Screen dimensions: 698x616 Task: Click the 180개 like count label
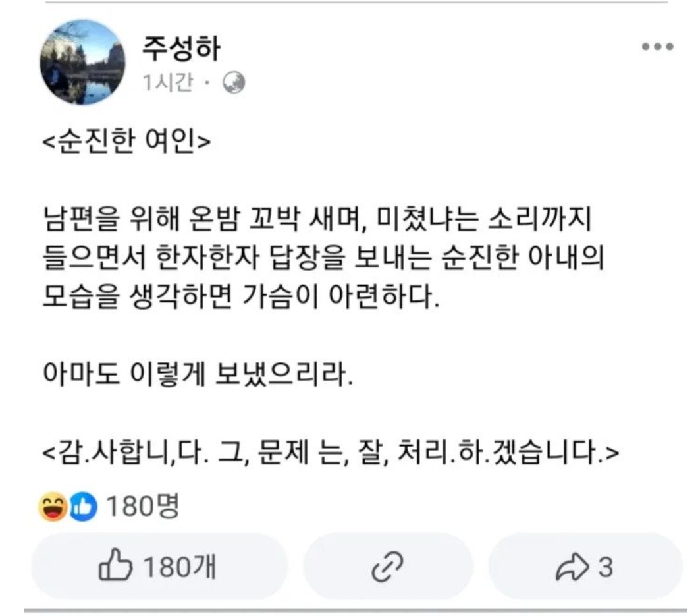point(174,567)
